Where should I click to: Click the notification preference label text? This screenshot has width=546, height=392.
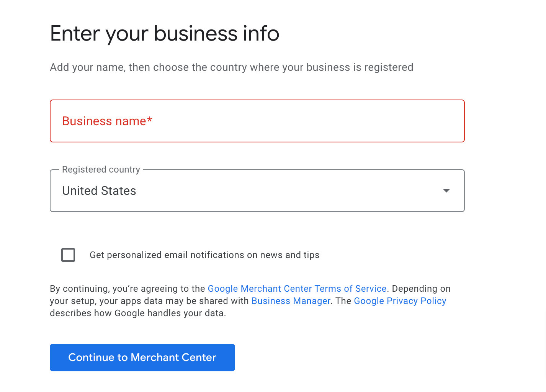tap(204, 255)
